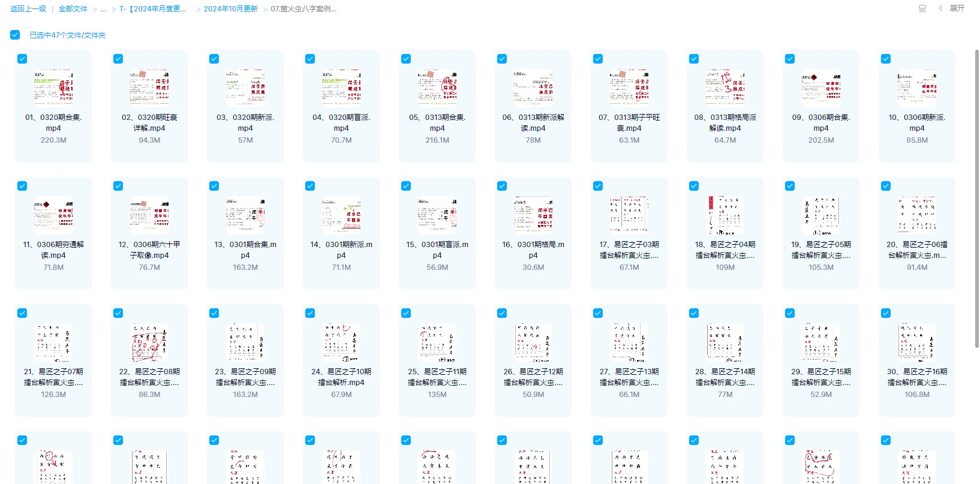Open thumbnail of 28、易匠之子14期 video
The width and height of the screenshot is (980, 484).
click(x=725, y=342)
